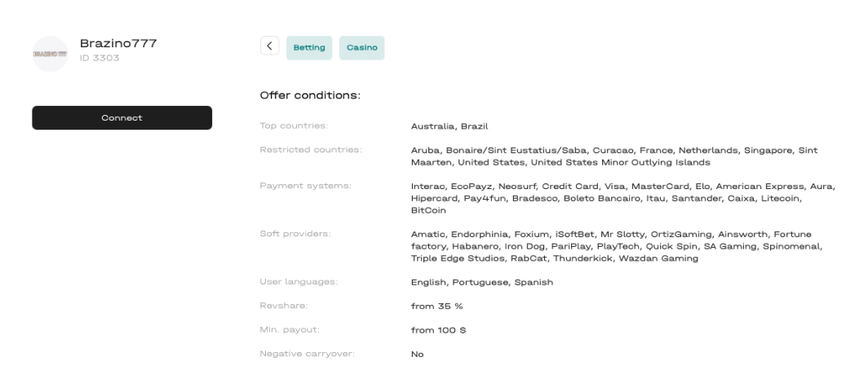The height and width of the screenshot is (370, 868).
Task: Click the restricted countries list text
Action: tap(614, 156)
